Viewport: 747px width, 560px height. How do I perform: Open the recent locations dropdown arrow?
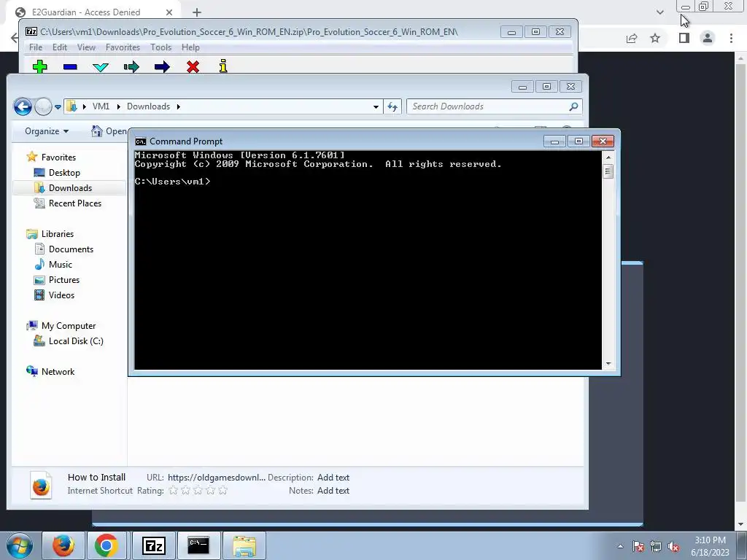pyautogui.click(x=58, y=106)
